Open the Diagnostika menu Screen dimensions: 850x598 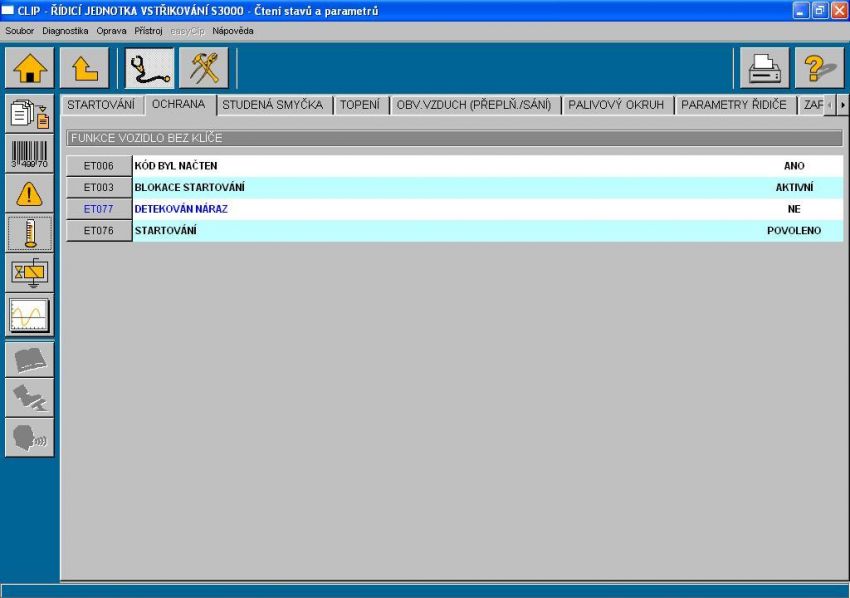[65, 30]
